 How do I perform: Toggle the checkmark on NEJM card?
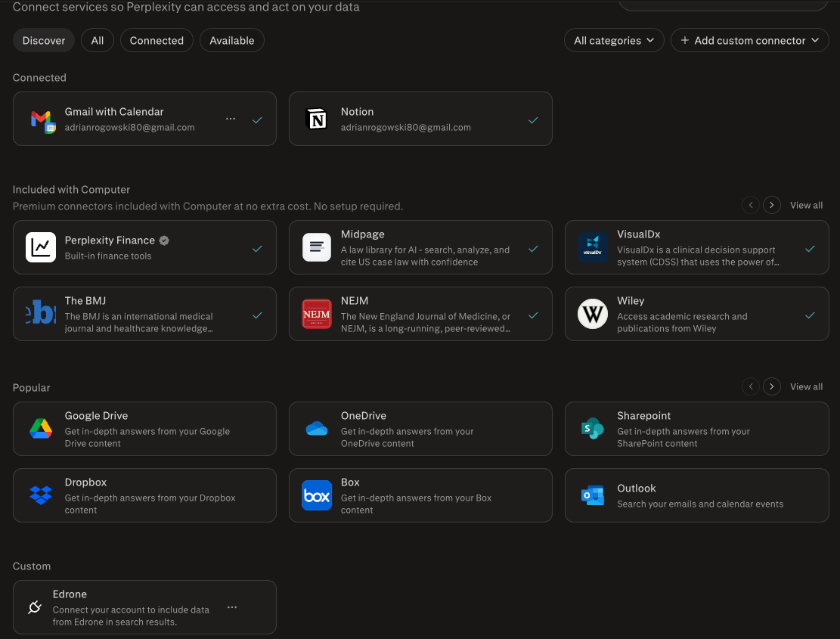[533, 315]
